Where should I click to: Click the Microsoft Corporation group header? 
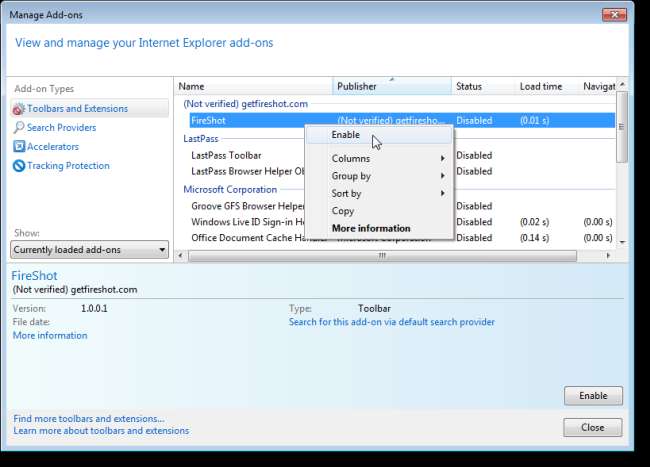pyautogui.click(x=230, y=189)
